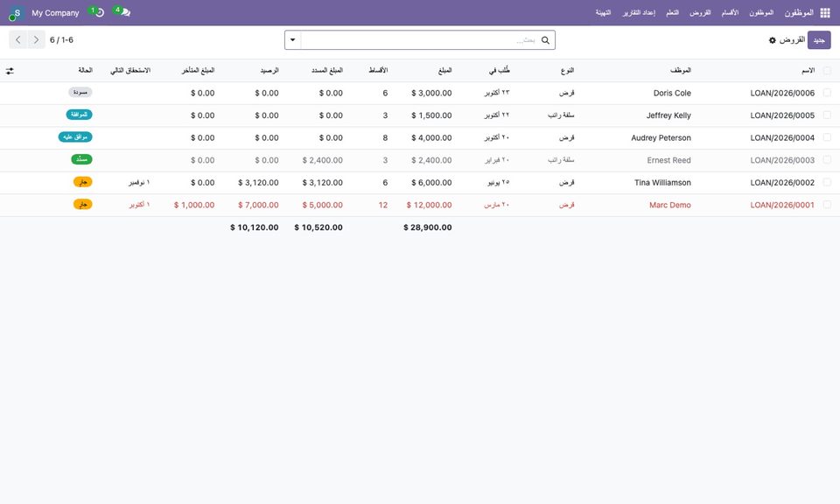
Task: Sort by the المبلغ column header
Action: click(444, 71)
